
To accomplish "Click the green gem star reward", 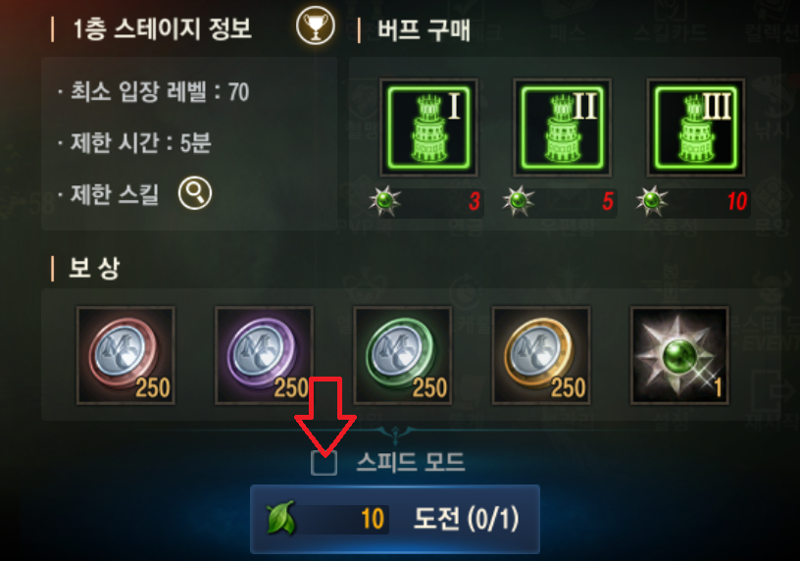I will coord(680,355).
